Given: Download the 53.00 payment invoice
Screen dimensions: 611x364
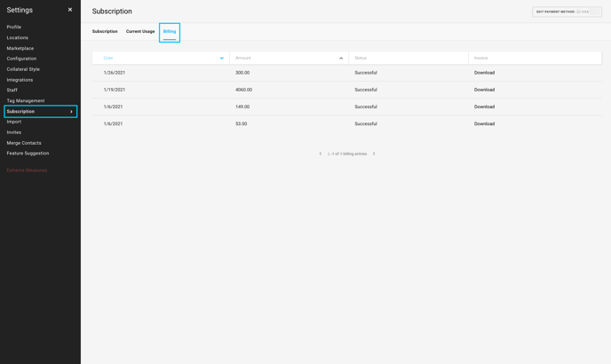Looking at the screenshot, I should point(484,123).
